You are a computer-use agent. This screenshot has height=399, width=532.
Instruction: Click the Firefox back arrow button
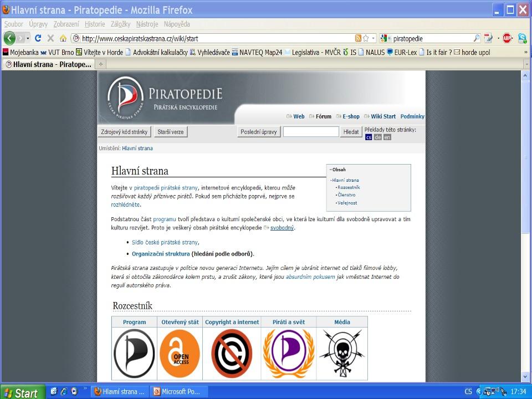(x=9, y=38)
